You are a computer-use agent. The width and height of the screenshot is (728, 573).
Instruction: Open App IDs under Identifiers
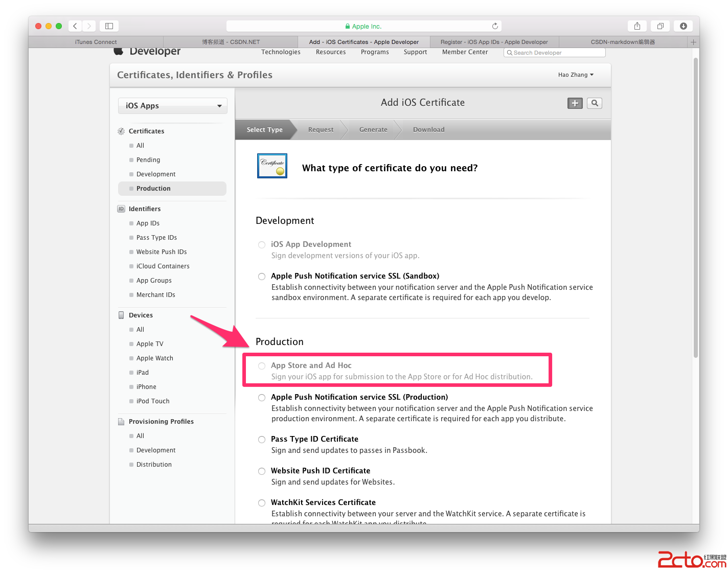point(148,223)
